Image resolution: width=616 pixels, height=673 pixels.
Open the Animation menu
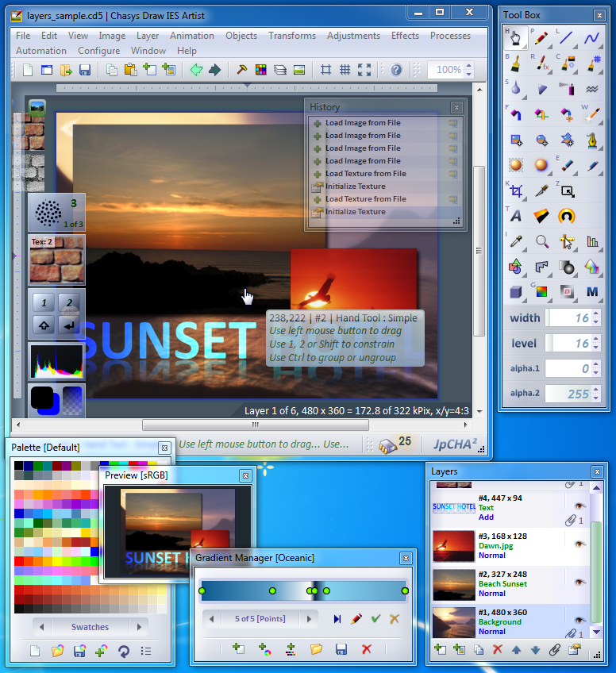[x=192, y=36]
